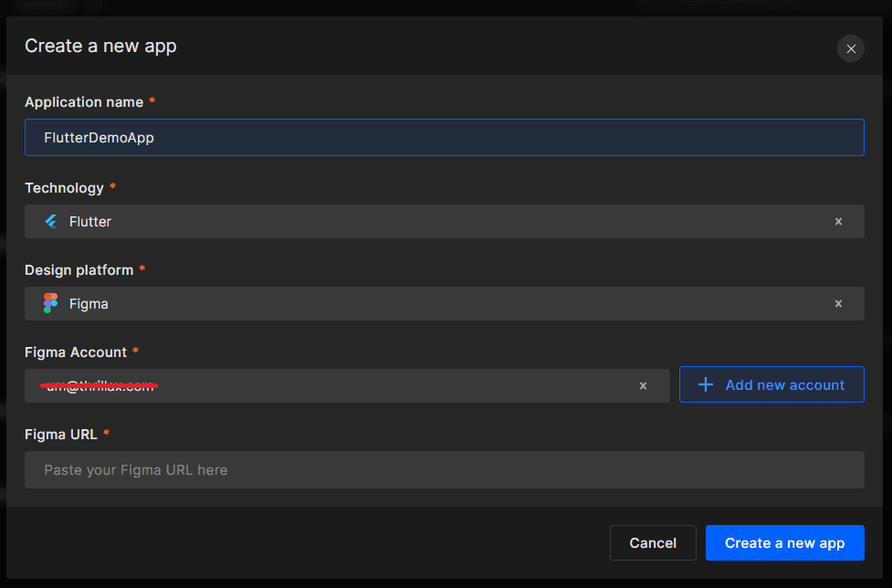Click the plus icon beside Add new account

point(706,384)
